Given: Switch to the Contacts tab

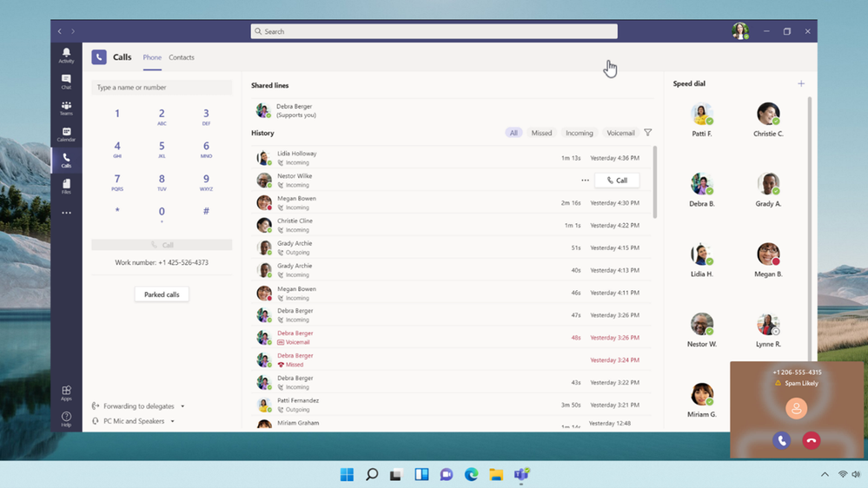Looking at the screenshot, I should coord(182,57).
